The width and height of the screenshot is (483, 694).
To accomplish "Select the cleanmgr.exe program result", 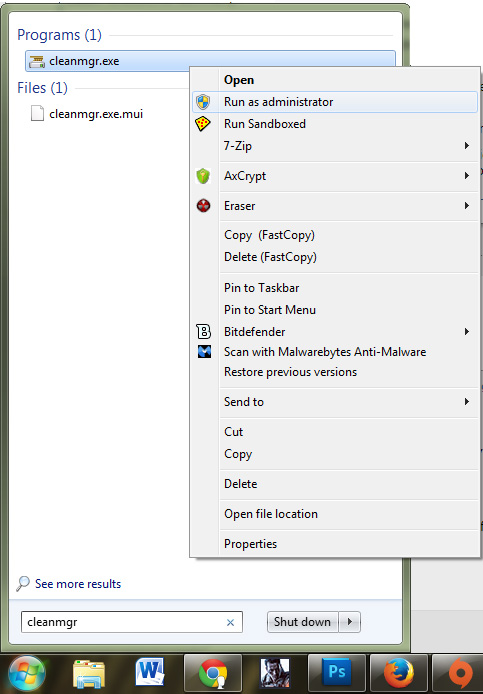I will pos(210,61).
